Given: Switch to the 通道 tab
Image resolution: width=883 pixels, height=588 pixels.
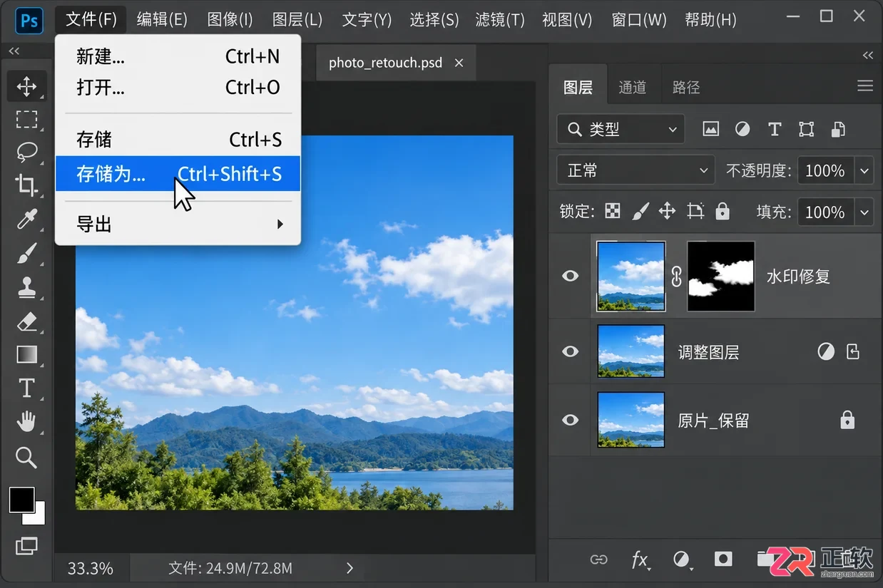Looking at the screenshot, I should 632,87.
